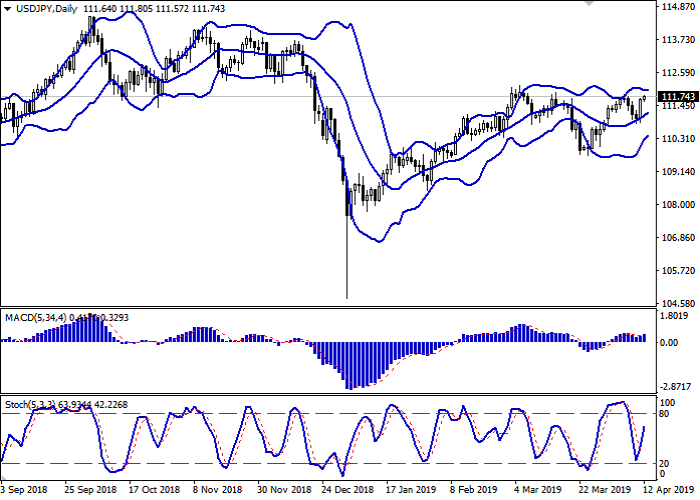Viewport: 700px width, 500px height.
Task: Click the MACD -2.8717 axis label
Action: [677, 386]
